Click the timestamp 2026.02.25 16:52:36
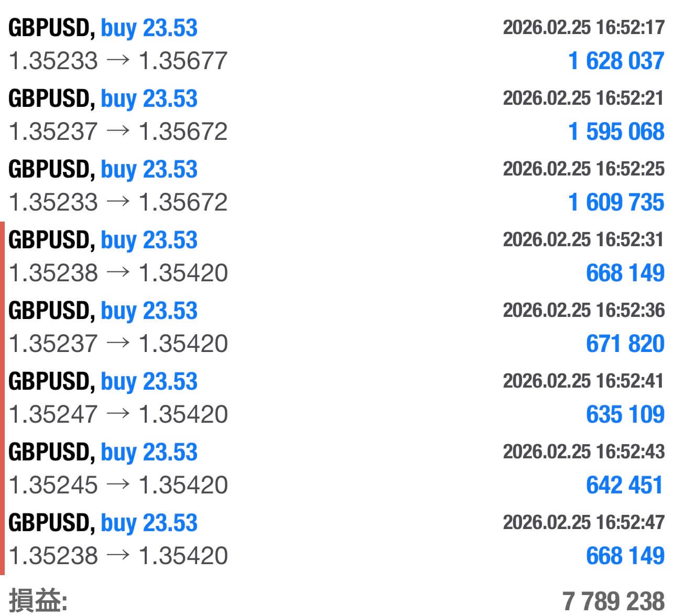673x616 pixels. (583, 310)
